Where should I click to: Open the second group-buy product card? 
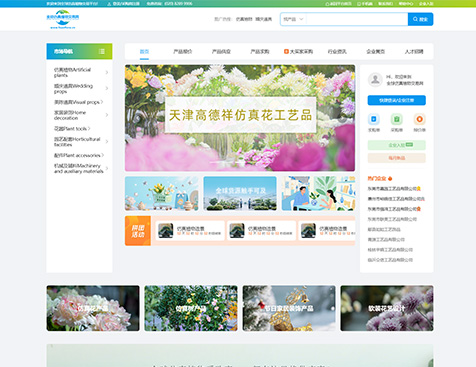261,231
